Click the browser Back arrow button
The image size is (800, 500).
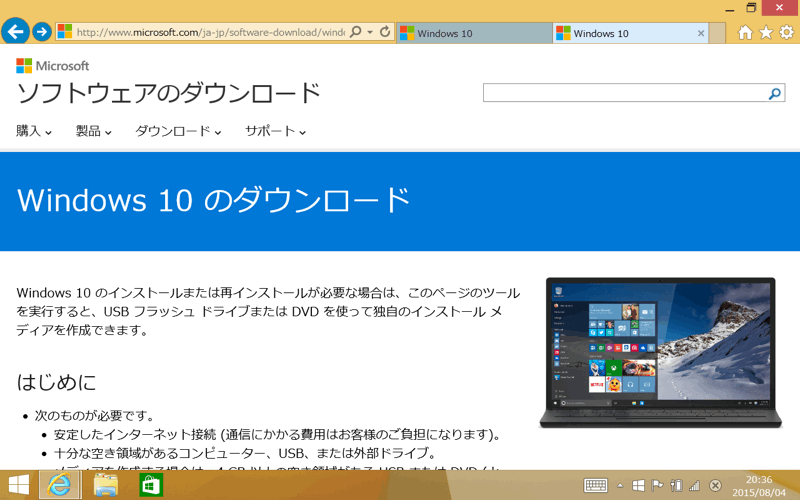[15, 32]
